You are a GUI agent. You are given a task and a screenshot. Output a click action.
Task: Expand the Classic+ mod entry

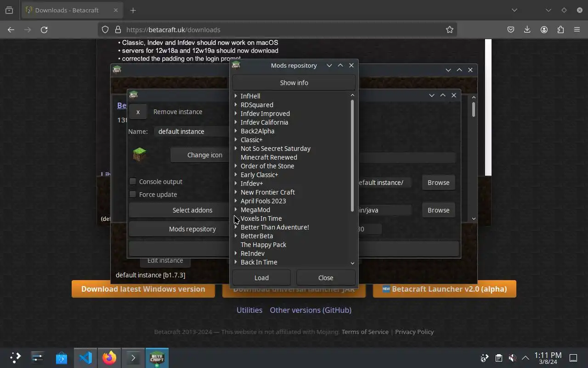[x=236, y=140]
